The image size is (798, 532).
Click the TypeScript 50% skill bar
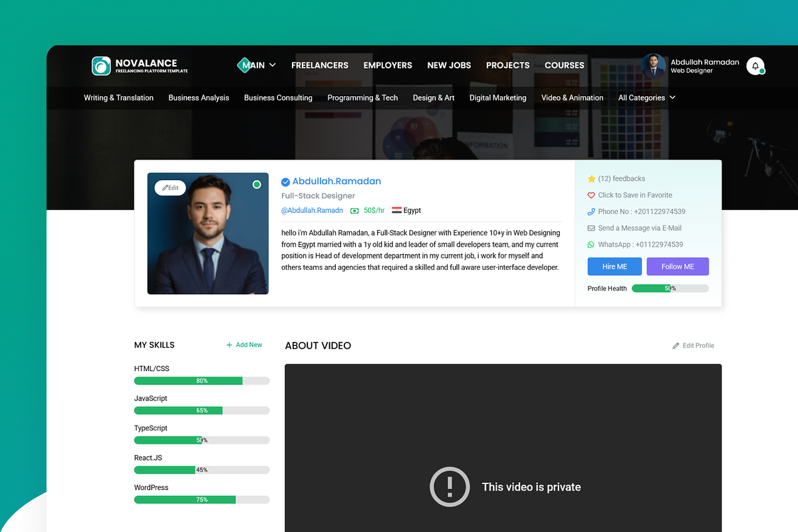[x=202, y=440]
